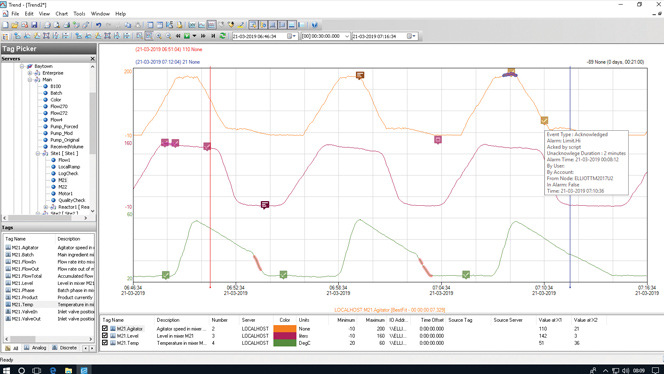The width and height of the screenshot is (664, 374).
Task: Click the new file toolbar icon
Action: tap(5, 25)
